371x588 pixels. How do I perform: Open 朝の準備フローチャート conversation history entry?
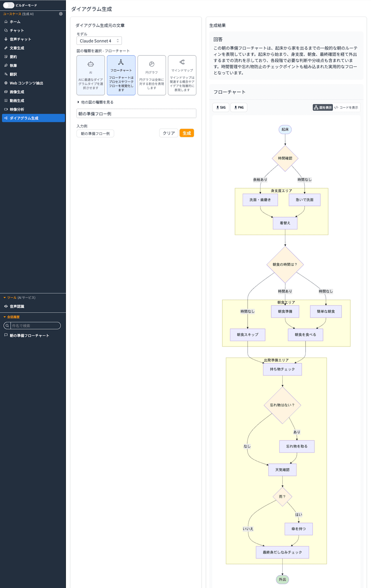33,335
